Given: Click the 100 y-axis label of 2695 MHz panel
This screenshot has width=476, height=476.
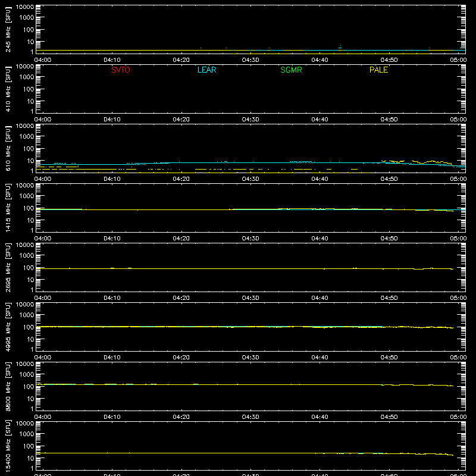Looking at the screenshot, I should 29,267.
